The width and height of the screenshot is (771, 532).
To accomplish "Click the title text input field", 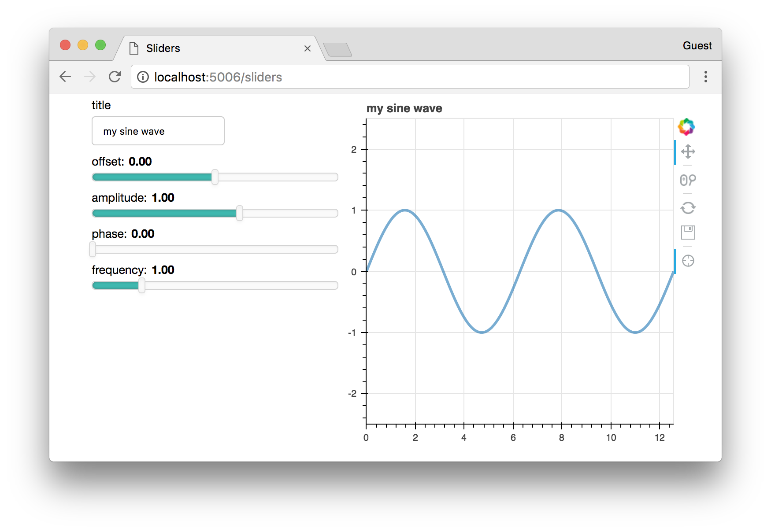I will (158, 131).
